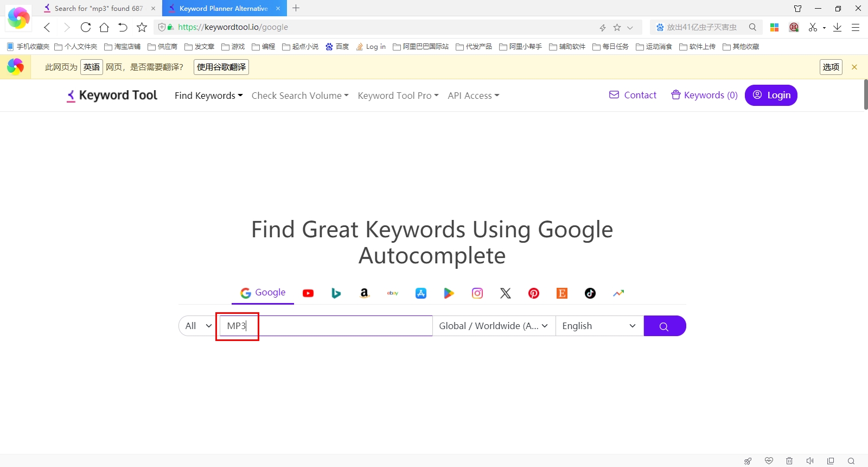
Task: Open the browser hamburger menu
Action: [x=856, y=27]
